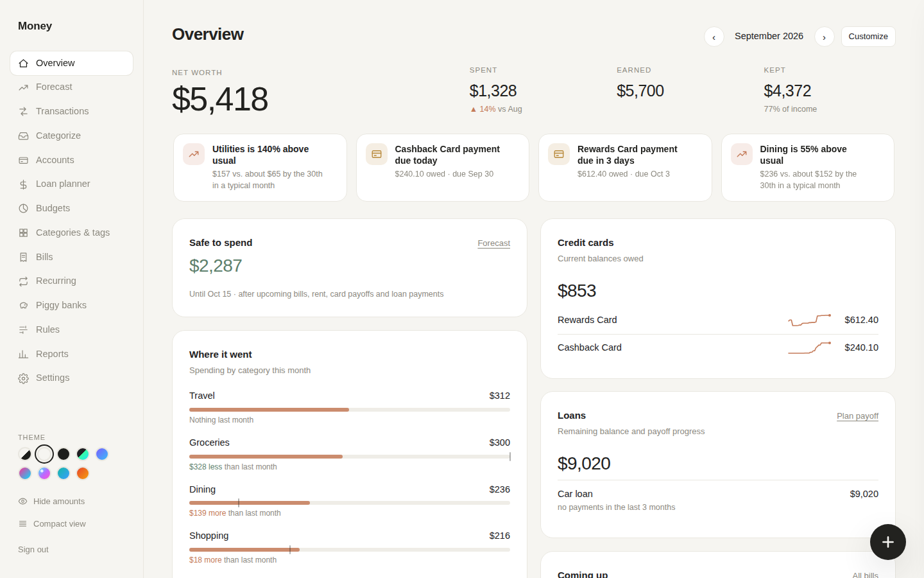Toggle Compact view
924x578 pixels.
tap(52, 524)
